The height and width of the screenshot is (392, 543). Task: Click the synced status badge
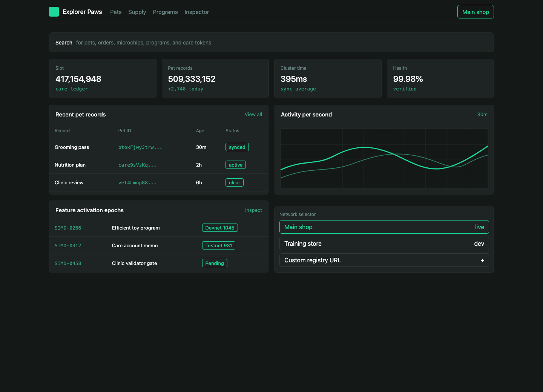(x=237, y=147)
